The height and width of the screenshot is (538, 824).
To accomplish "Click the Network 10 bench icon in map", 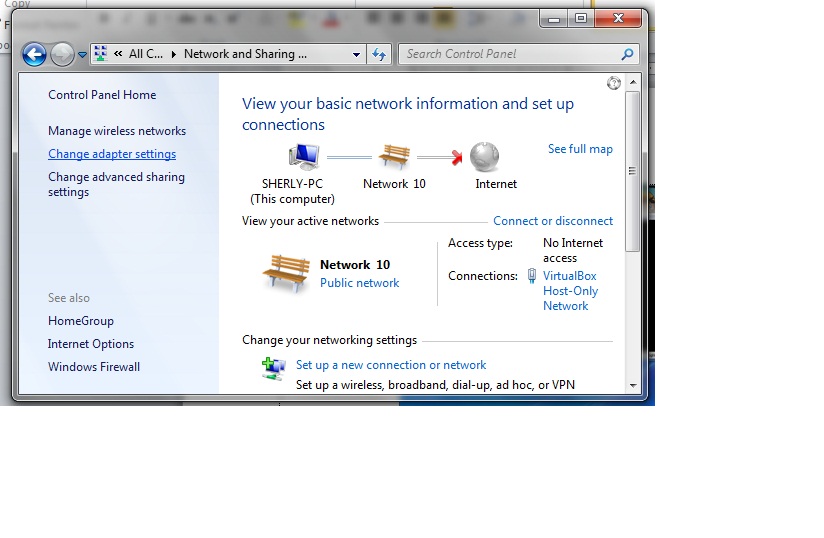I will click(x=394, y=157).
